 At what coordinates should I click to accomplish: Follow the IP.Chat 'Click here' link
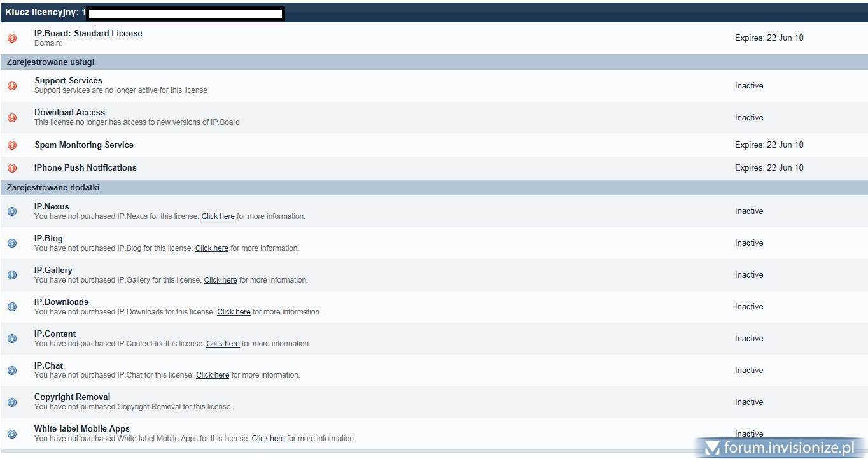[x=213, y=375]
